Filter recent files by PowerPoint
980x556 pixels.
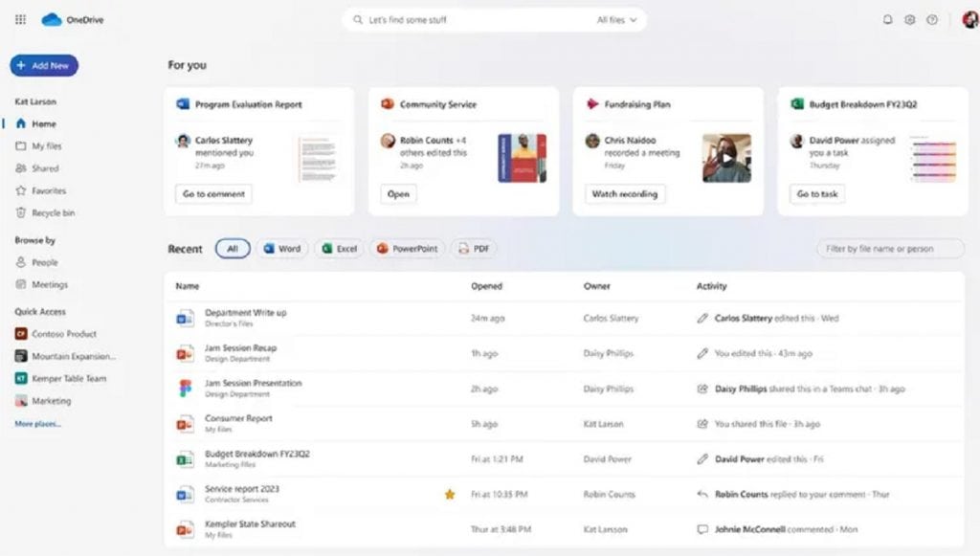pyautogui.click(x=408, y=249)
